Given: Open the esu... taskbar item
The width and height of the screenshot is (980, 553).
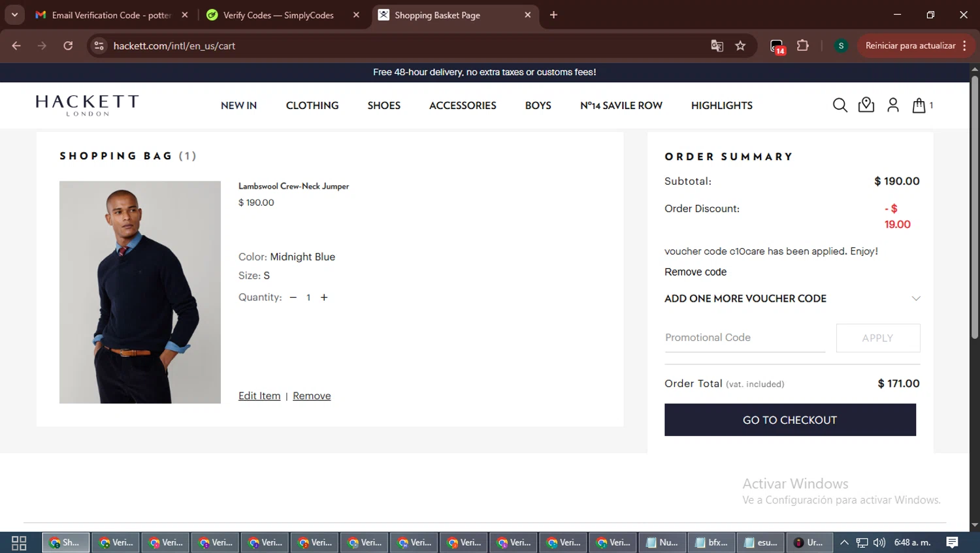Looking at the screenshot, I should (761, 543).
